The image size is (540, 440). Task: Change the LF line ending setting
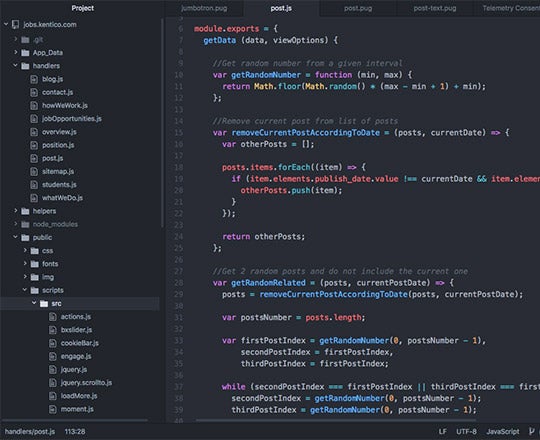443,431
